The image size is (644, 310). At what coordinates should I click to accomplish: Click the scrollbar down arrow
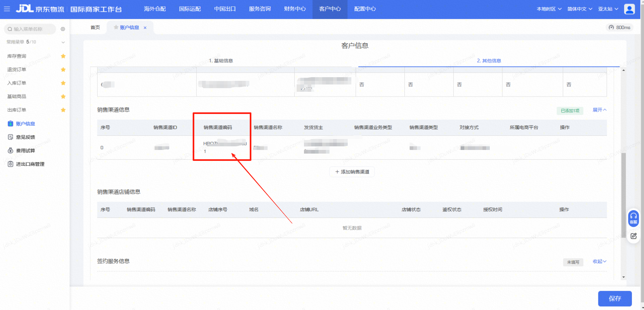click(623, 277)
